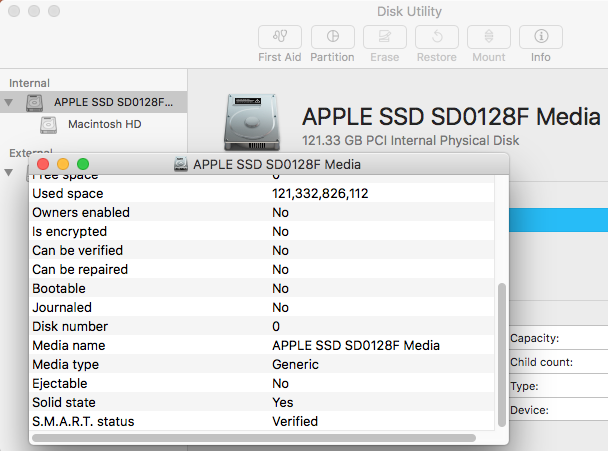Click the blue disk usage bar

click(558, 220)
